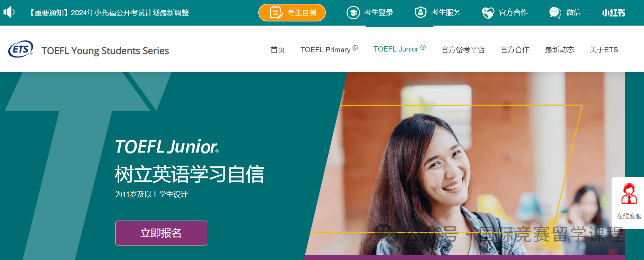Click the orange 考生自测 button

tap(292, 12)
